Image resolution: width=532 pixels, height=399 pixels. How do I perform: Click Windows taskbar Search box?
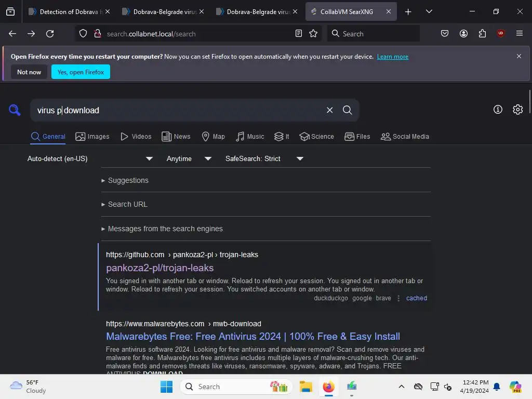[236, 387]
